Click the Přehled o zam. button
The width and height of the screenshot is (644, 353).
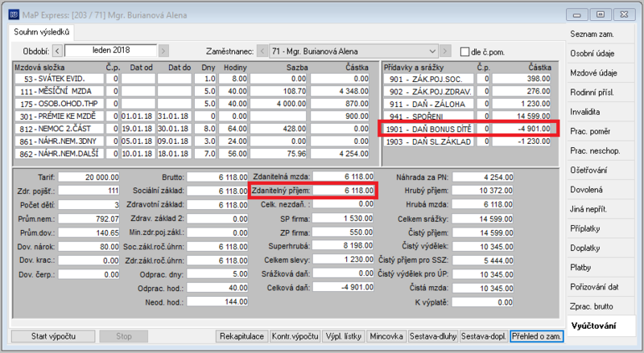(x=536, y=336)
